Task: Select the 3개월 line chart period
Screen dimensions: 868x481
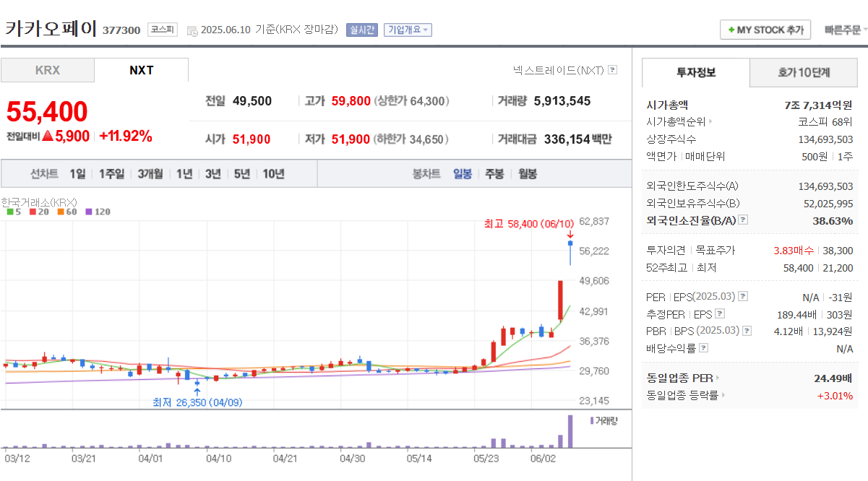Action: click(150, 174)
